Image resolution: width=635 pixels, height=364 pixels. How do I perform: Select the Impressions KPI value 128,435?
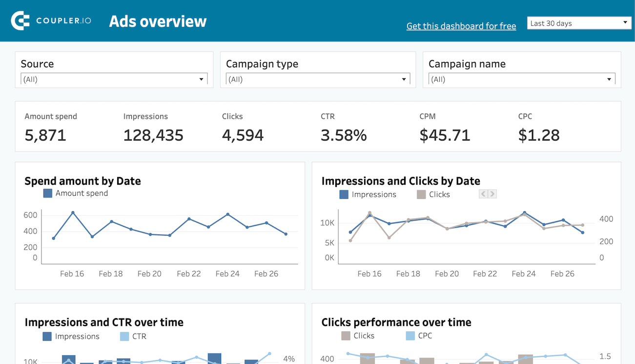(153, 135)
